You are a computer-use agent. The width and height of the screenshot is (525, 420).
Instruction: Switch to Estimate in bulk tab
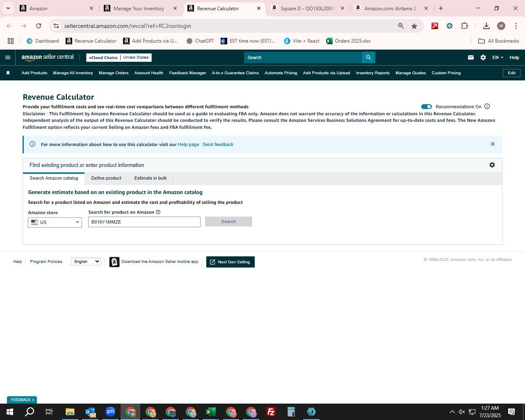151,178
